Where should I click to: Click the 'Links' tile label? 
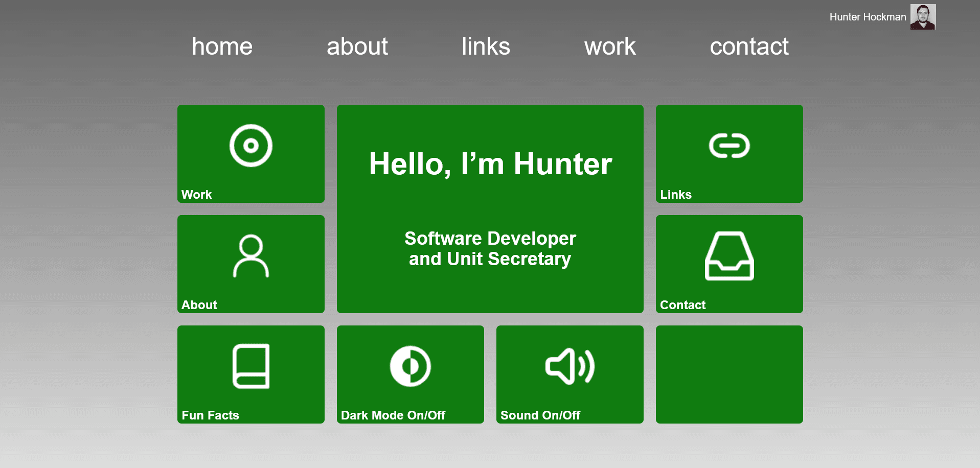pyautogui.click(x=676, y=195)
